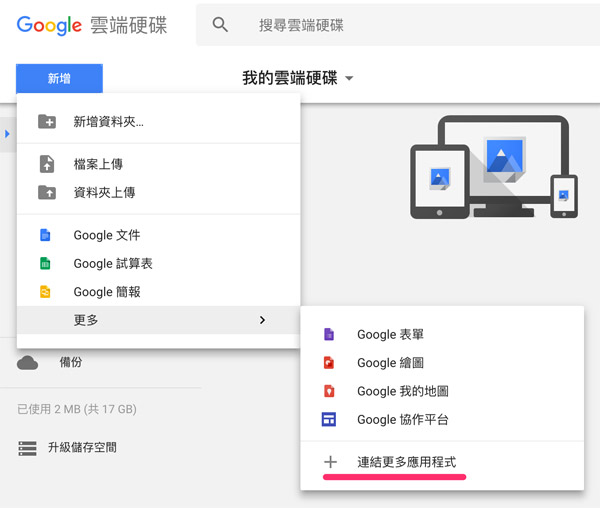Select 新增資料夾 menu entry
600x508 pixels.
pos(108,122)
